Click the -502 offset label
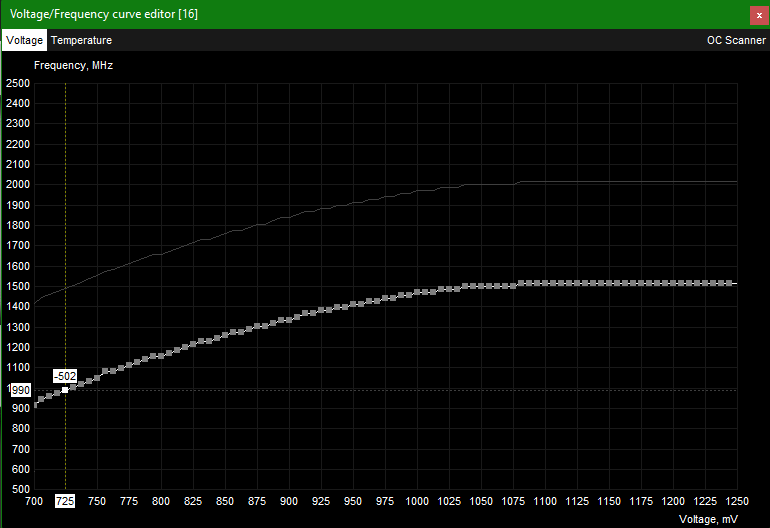 (65, 376)
